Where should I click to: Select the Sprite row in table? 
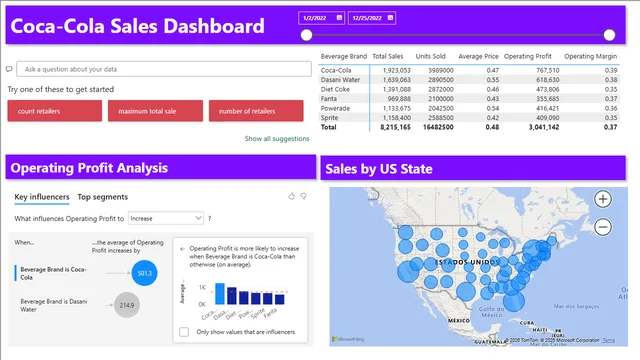point(469,118)
